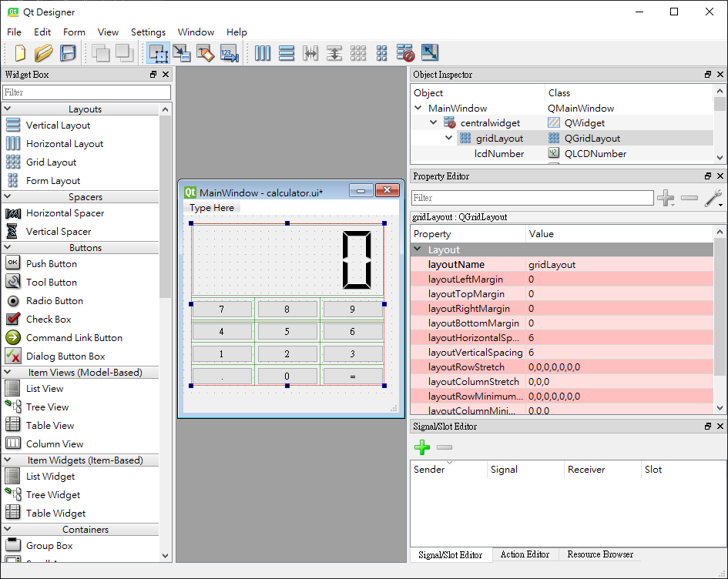Click the "=" button on the calculator form

point(352,377)
